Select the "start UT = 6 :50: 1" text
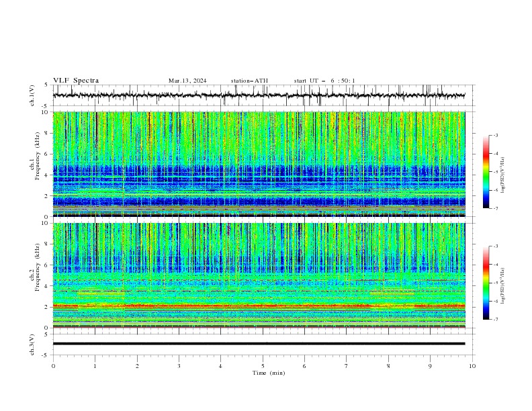Screen dimensions: 532x411 (324, 81)
